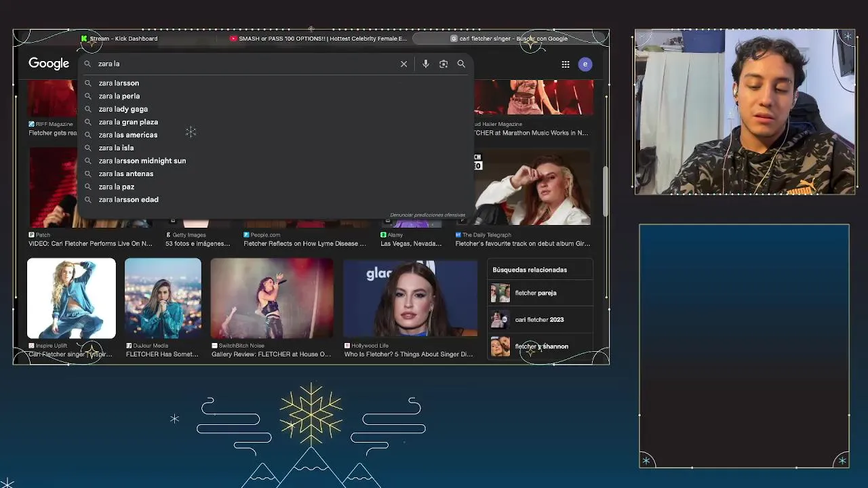Choose suggestion 'zara lady gaga'
Image resolution: width=868 pixels, height=488 pixels.
click(x=123, y=109)
